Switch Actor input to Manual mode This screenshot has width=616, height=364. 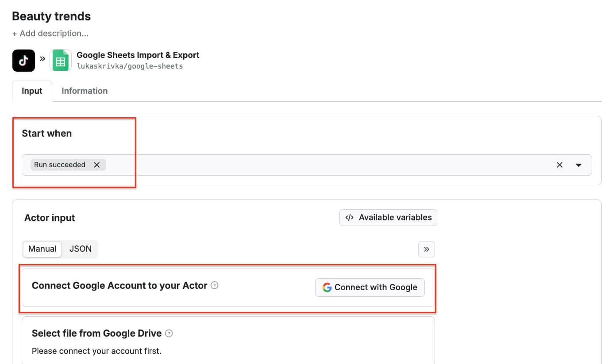pyautogui.click(x=42, y=249)
